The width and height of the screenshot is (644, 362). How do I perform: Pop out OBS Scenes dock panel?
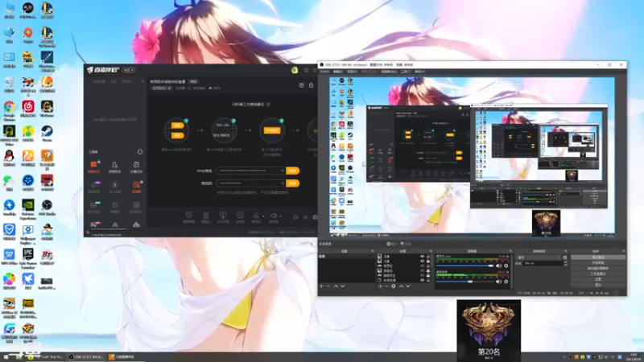pyautogui.click(x=373, y=251)
